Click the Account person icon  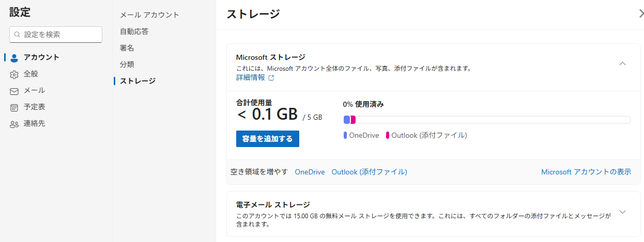tap(14, 57)
